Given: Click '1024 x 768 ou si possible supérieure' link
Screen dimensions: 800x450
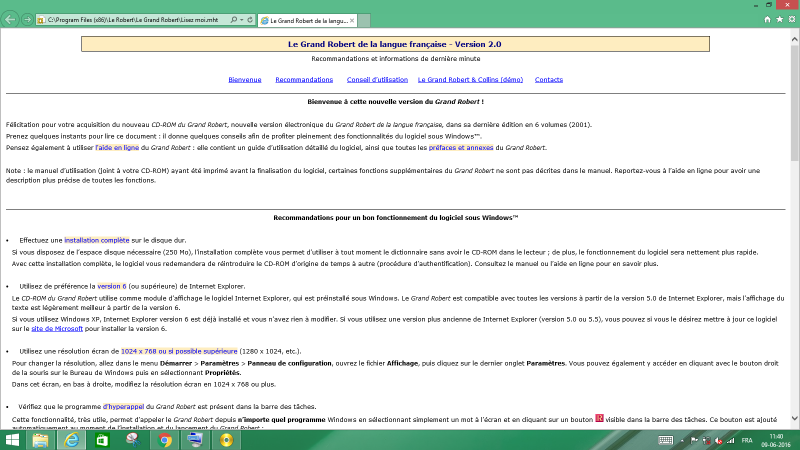Looking at the screenshot, I should [x=179, y=351].
